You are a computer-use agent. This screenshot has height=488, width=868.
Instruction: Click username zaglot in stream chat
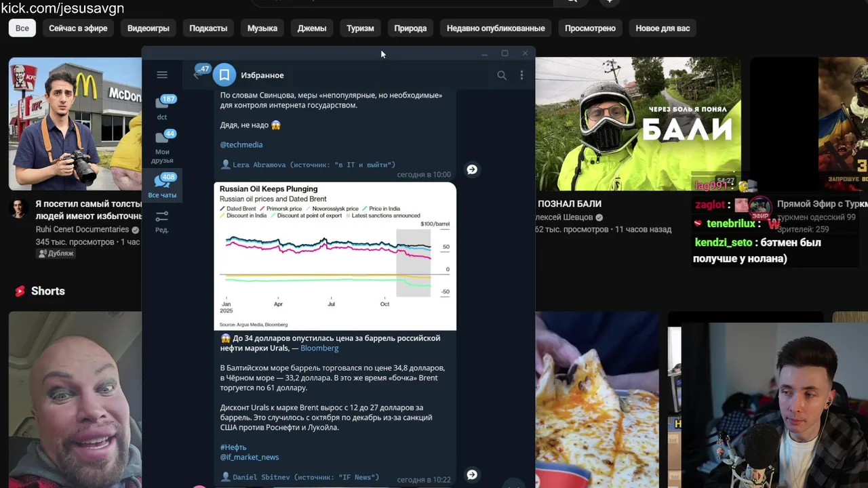coord(710,205)
